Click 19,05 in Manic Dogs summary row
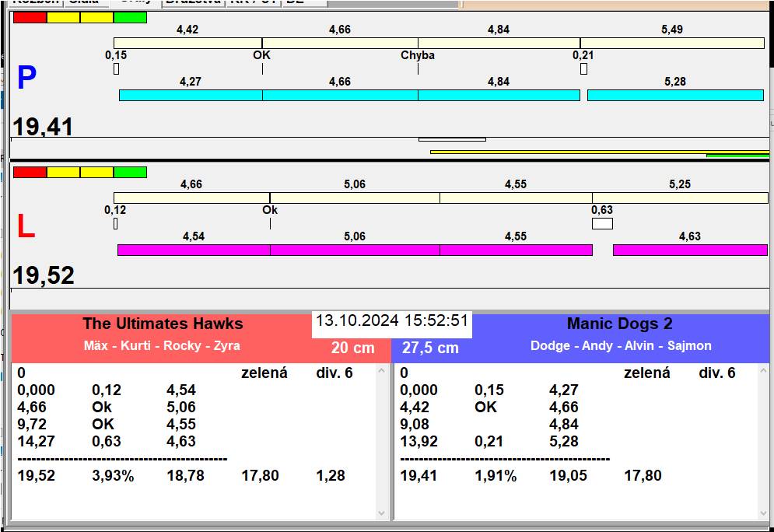The height and width of the screenshot is (532, 774). point(568,476)
